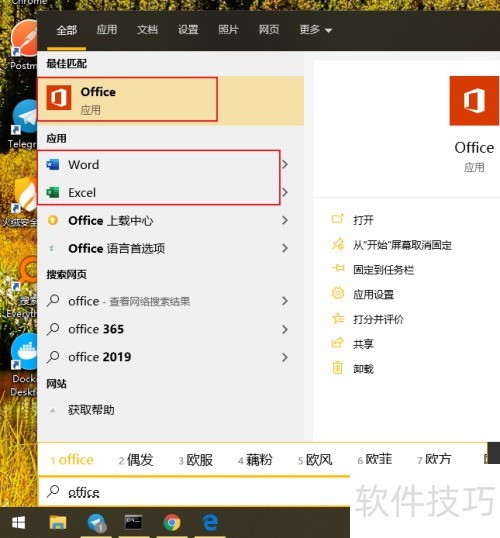Click the 打开 open icon

(x=337, y=219)
